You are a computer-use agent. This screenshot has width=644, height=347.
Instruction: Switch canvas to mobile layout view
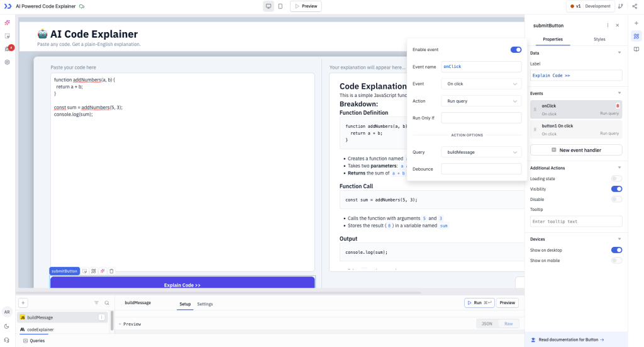[x=280, y=6]
